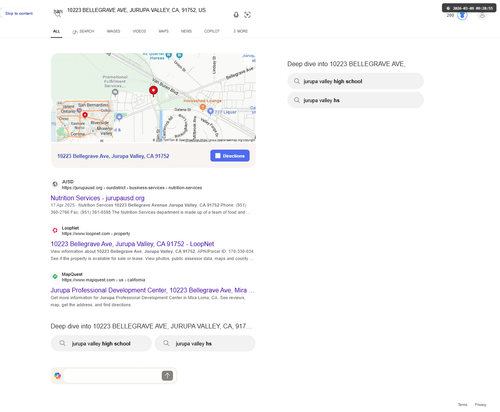Open visual search camera icon
The image size is (500, 412).
(x=247, y=15)
